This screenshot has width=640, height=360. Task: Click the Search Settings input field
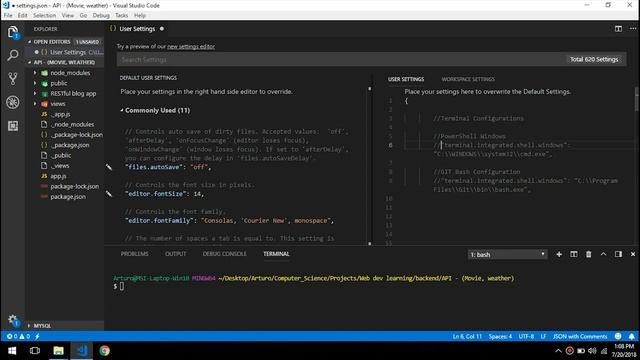point(340,60)
